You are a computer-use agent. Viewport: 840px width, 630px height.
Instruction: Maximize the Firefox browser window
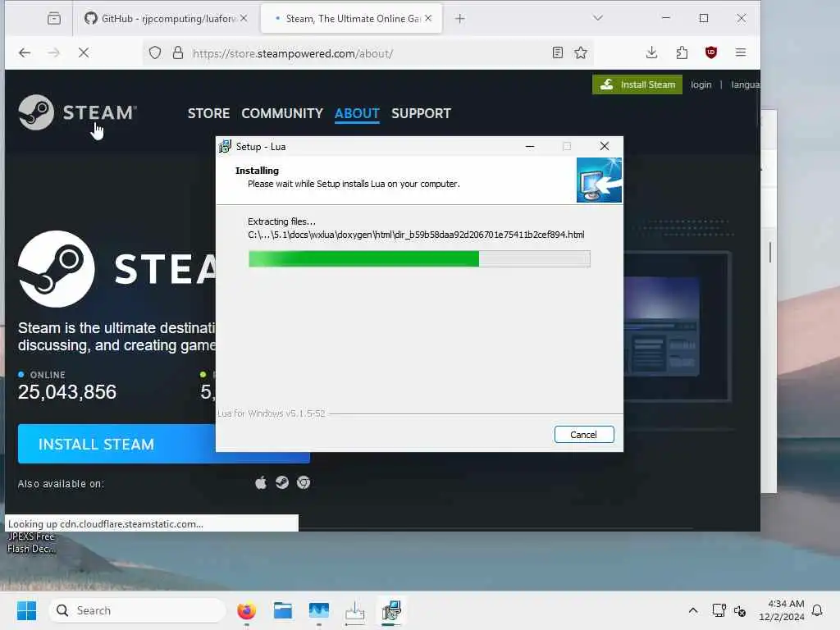click(703, 18)
